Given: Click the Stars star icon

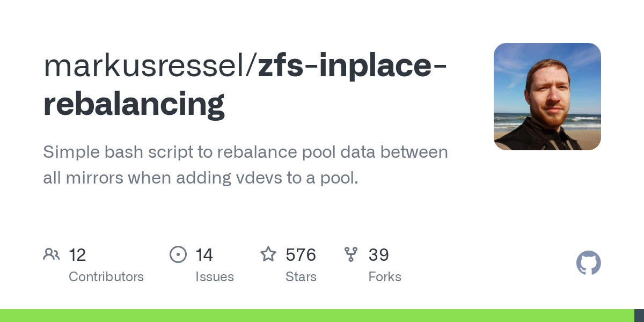Looking at the screenshot, I should [268, 254].
